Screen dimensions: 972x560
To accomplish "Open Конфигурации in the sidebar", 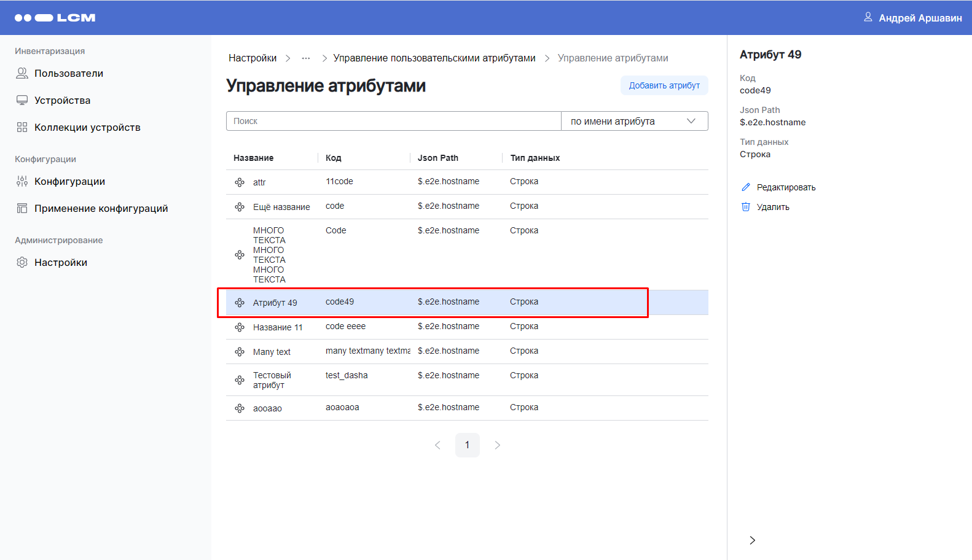I will [x=69, y=181].
